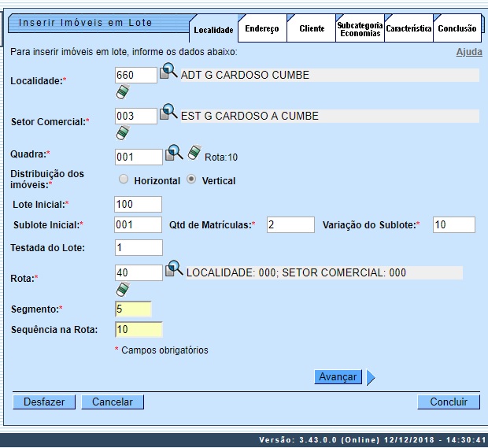Click the eraser icon under Localidade

pos(122,93)
